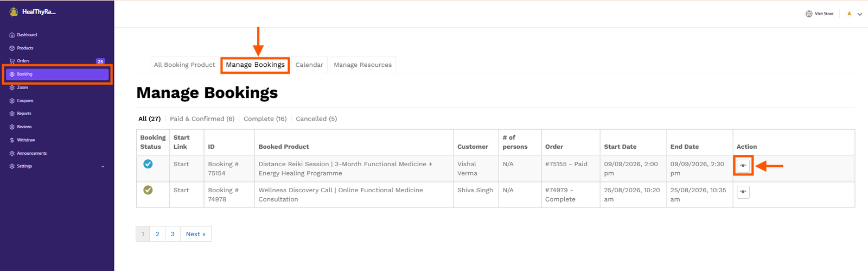Viewport: 868px width, 271px height.
Task: Go to pagination page 3
Action: point(173,234)
